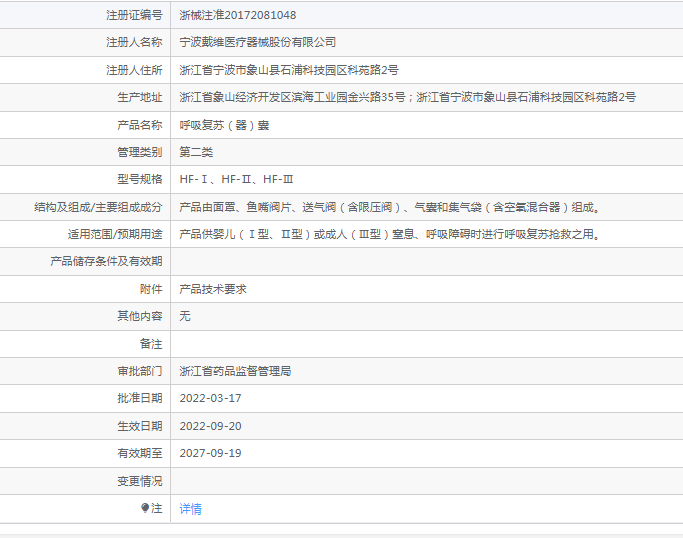Viewport: 683px width, 538px height.
Task: Select registrant name 宁波戴维医疗器械股份有限公司
Action: 258,42
